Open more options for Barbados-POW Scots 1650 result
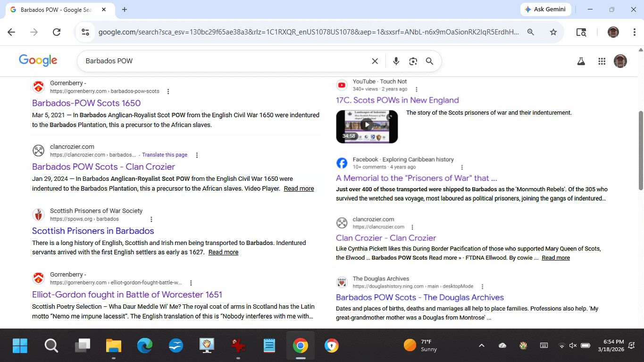644x362 pixels. pyautogui.click(x=168, y=92)
